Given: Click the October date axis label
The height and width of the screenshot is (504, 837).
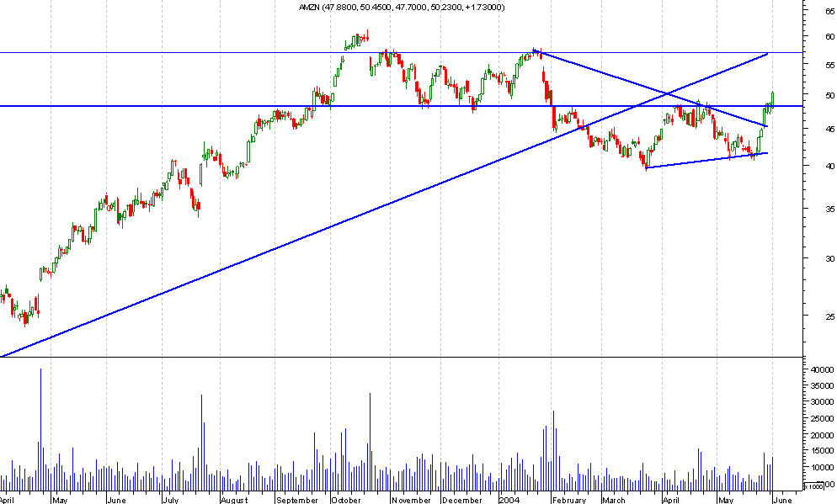Looking at the screenshot, I should (x=346, y=501).
